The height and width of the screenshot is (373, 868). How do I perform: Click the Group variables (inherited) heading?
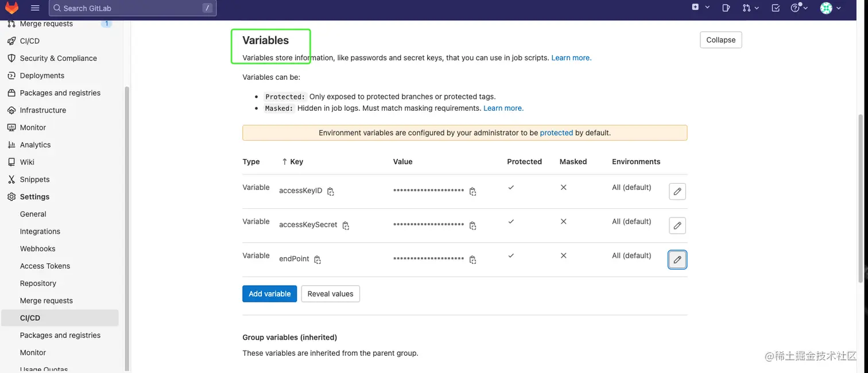[x=290, y=337]
